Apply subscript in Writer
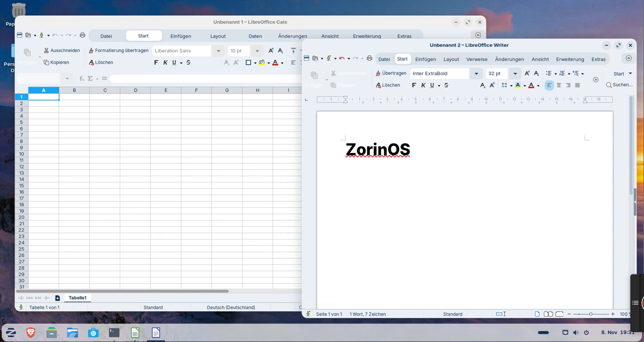This screenshot has width=644, height=342. click(483, 85)
